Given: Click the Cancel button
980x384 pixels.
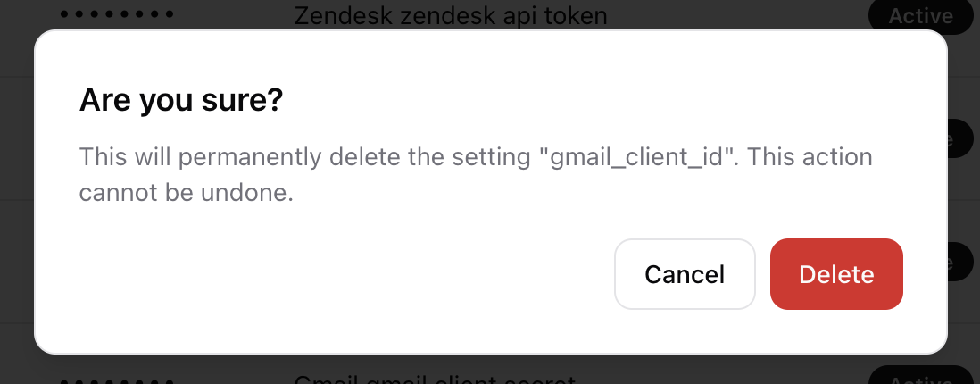Looking at the screenshot, I should 685,274.
